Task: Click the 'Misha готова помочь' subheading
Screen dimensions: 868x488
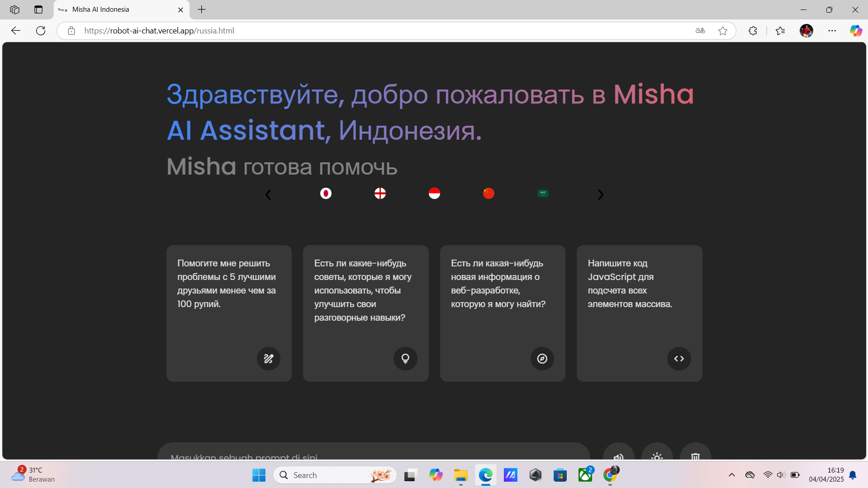Action: (282, 166)
